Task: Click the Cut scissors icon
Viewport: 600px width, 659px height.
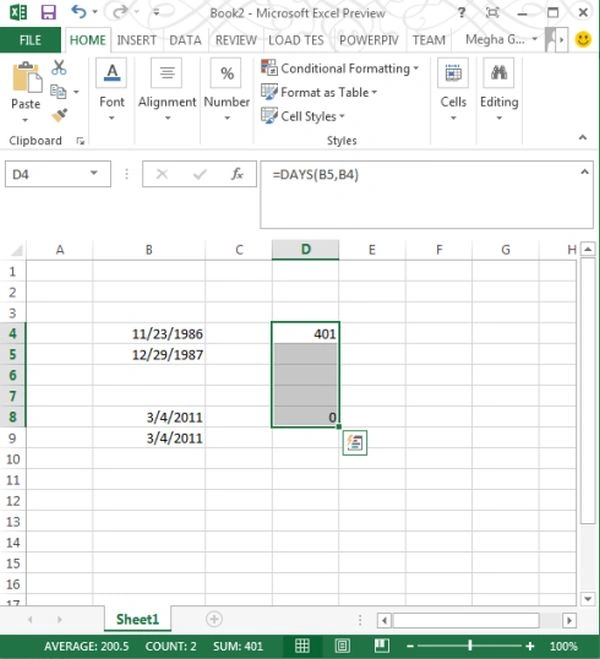Action: click(x=59, y=67)
